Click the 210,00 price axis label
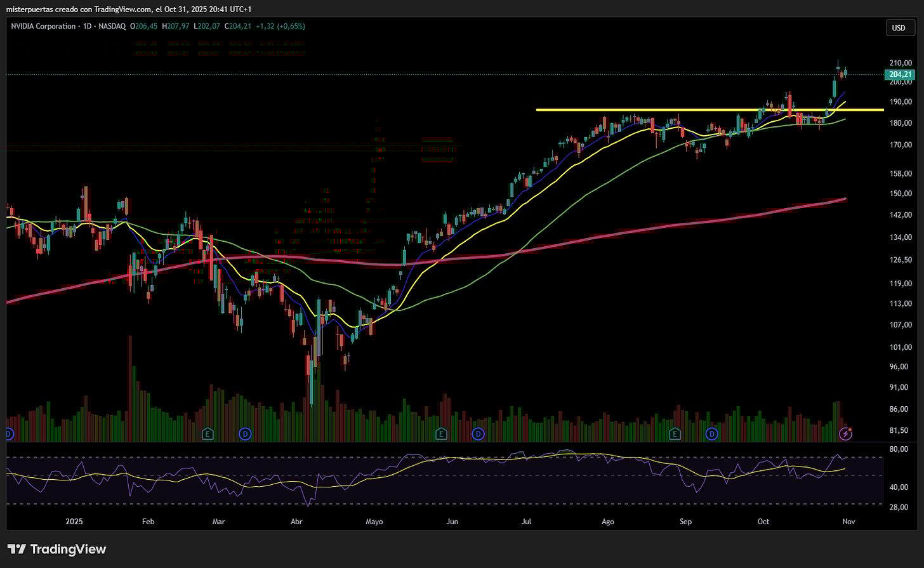 (901, 63)
